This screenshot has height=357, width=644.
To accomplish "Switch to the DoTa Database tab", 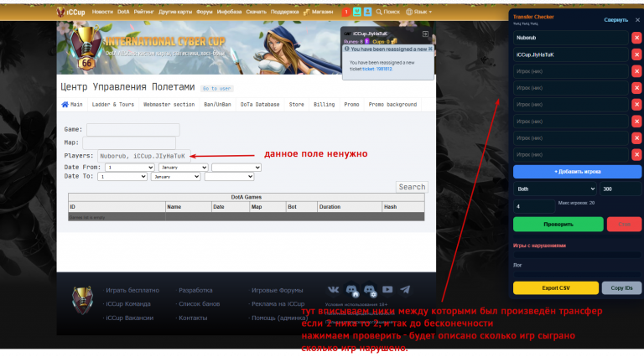I will tap(260, 105).
